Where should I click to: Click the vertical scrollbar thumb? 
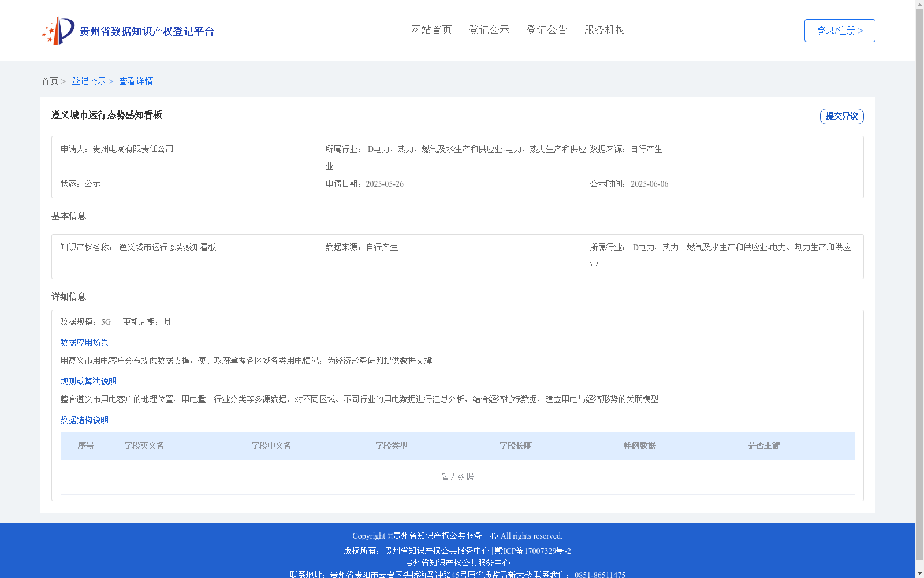[919, 285]
